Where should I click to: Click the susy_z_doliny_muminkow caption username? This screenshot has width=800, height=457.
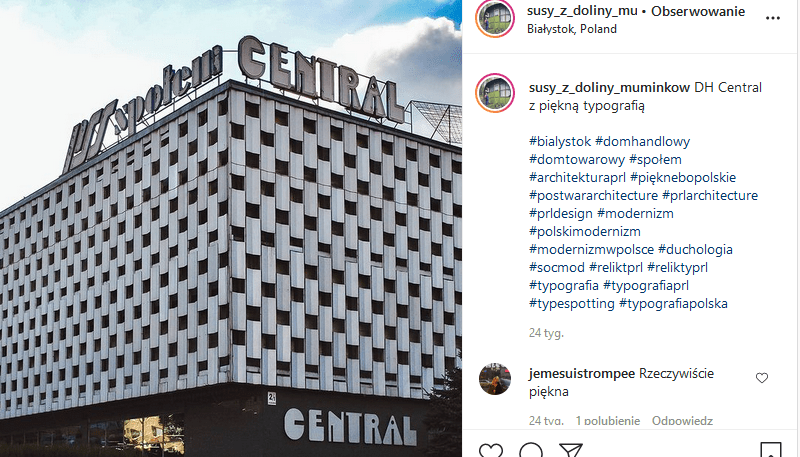[609, 88]
